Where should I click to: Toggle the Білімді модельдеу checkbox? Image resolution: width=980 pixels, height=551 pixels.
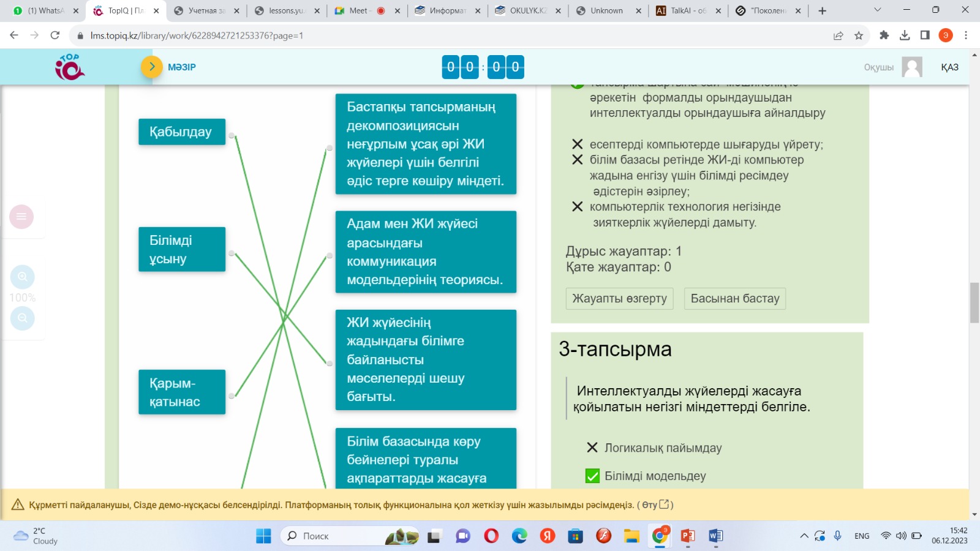coord(592,476)
